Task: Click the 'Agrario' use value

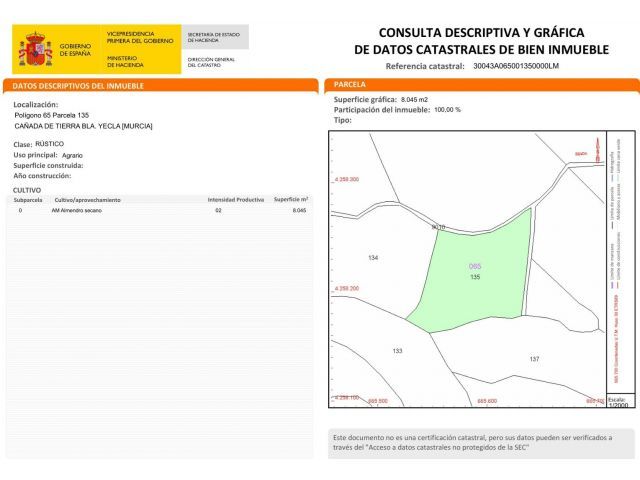Action: 72,156
